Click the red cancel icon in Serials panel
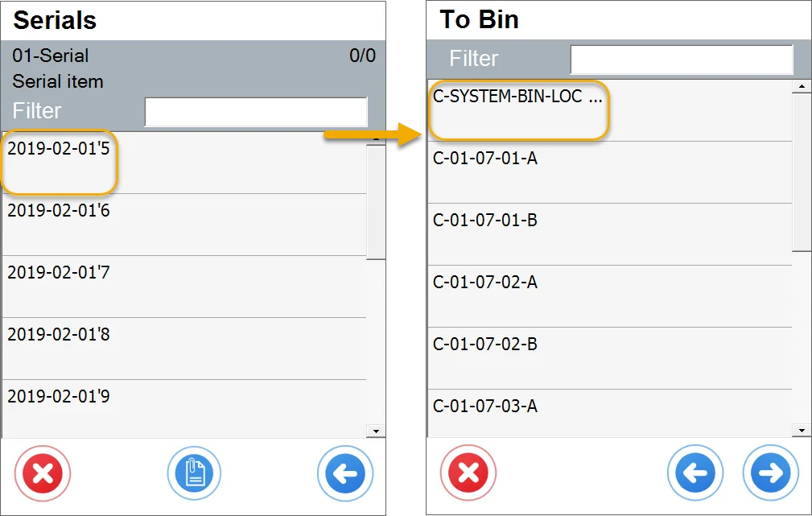 pyautogui.click(x=43, y=473)
